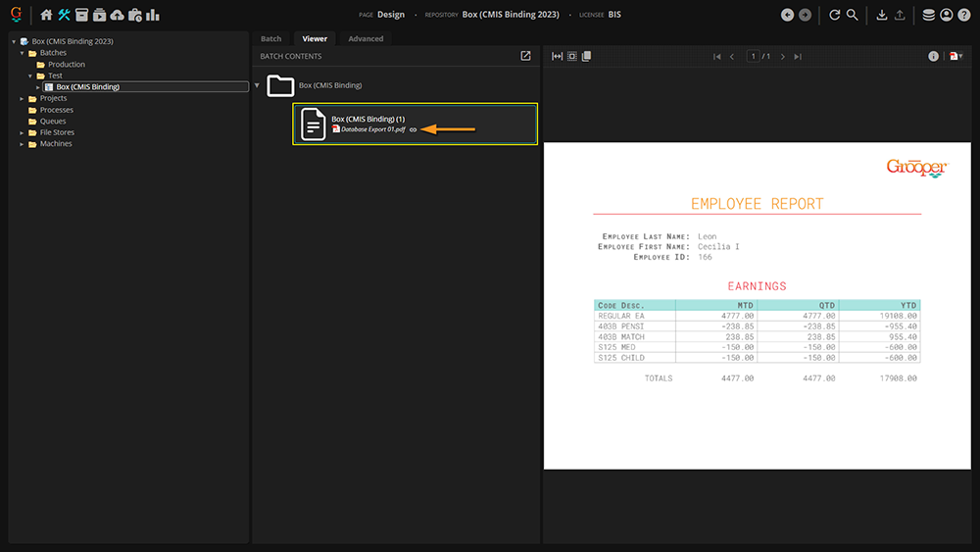The width and height of the screenshot is (980, 552).
Task: Toggle fit-to-width view in document viewer
Action: [558, 57]
